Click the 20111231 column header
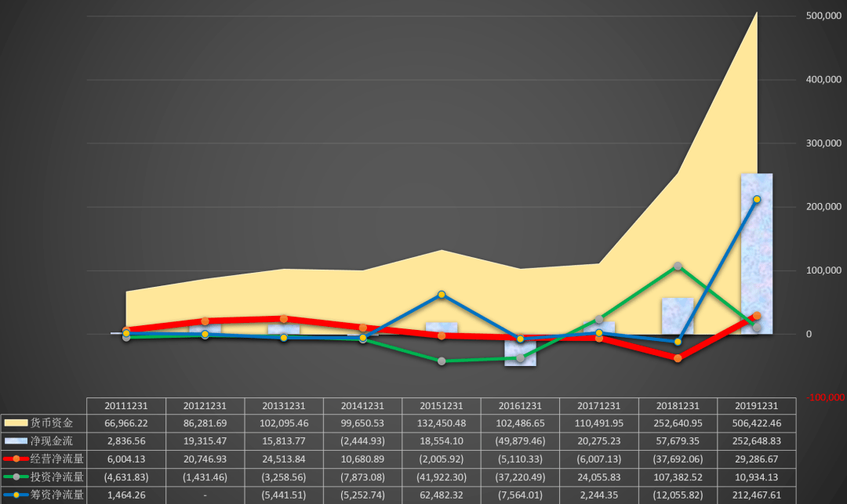 click(125, 406)
